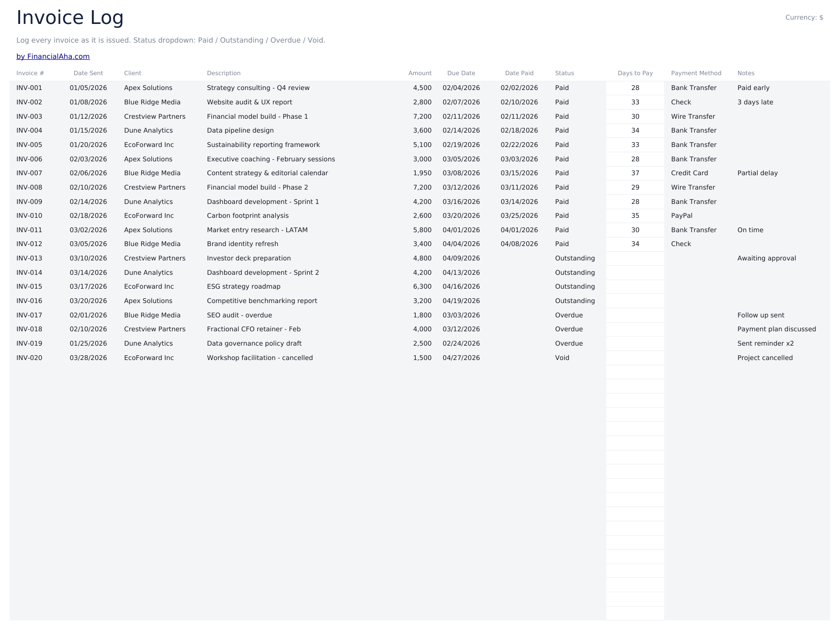Select amount 6,300 for ESG roadmap

422,287
